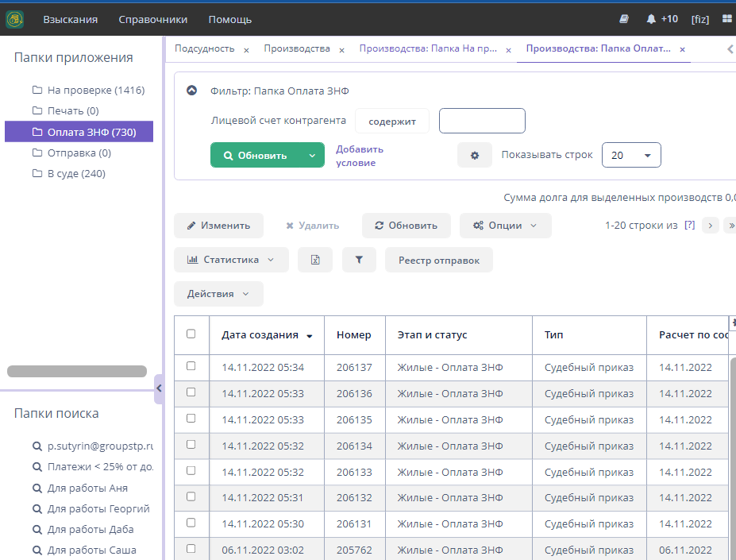Expand the Статистика dropdown button
The height and width of the screenshot is (560, 736).
232,260
